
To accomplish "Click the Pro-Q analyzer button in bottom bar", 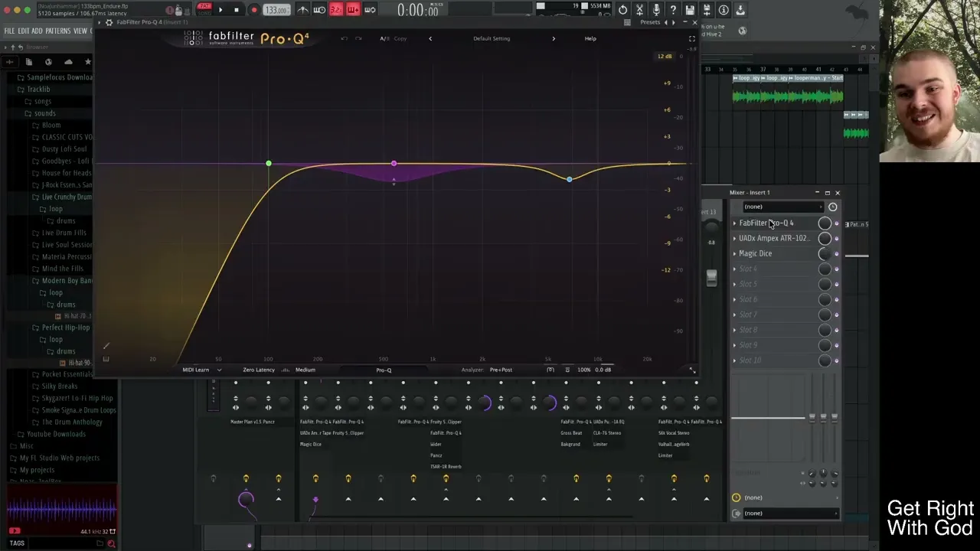I will pos(384,370).
